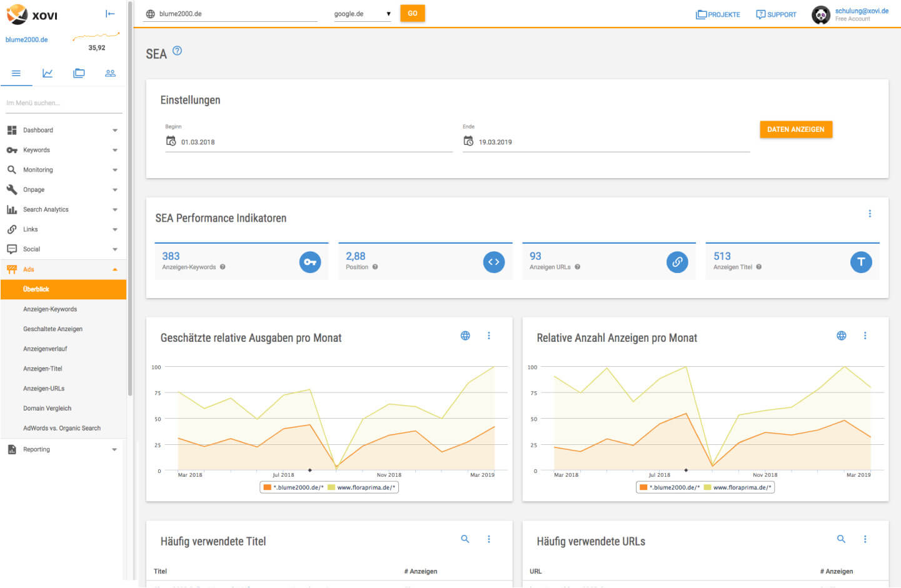Click help icon next to Anzeigen-Keywords label
This screenshot has height=588, width=901.
coord(223,267)
